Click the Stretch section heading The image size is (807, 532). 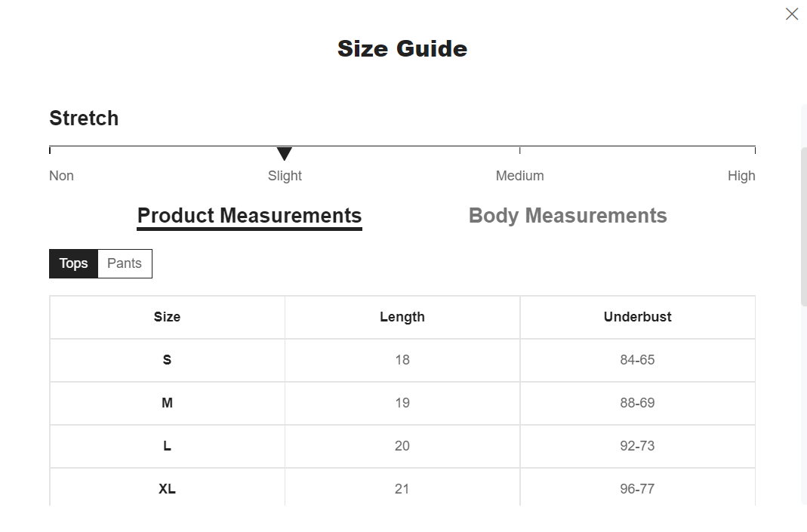click(84, 118)
